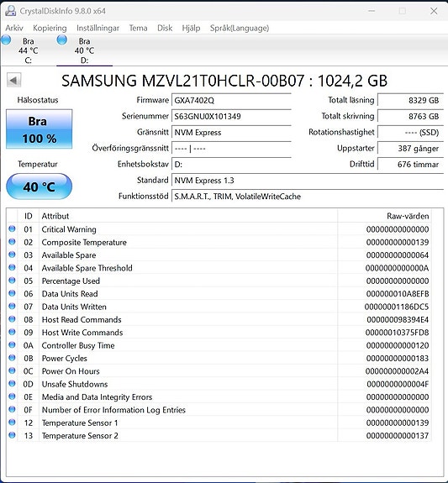The image size is (448, 483).
Task: Click status dot for Available Spare Threshold row
Action: tap(12, 267)
